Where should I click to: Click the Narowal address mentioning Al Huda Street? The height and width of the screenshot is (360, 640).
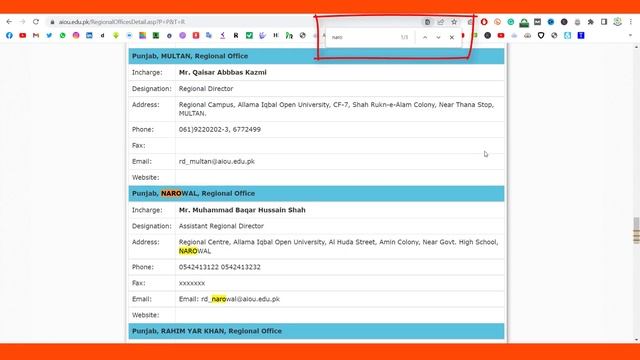tap(338, 247)
